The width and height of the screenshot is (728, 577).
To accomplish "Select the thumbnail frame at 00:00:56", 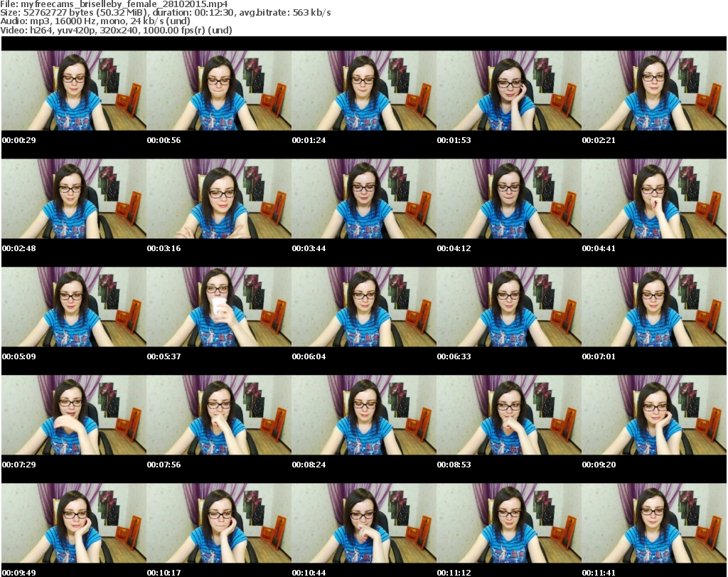I will (x=219, y=90).
